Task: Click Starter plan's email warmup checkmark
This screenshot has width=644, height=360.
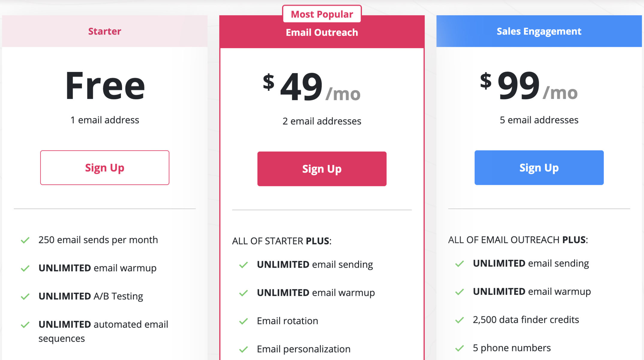Action: click(x=25, y=268)
